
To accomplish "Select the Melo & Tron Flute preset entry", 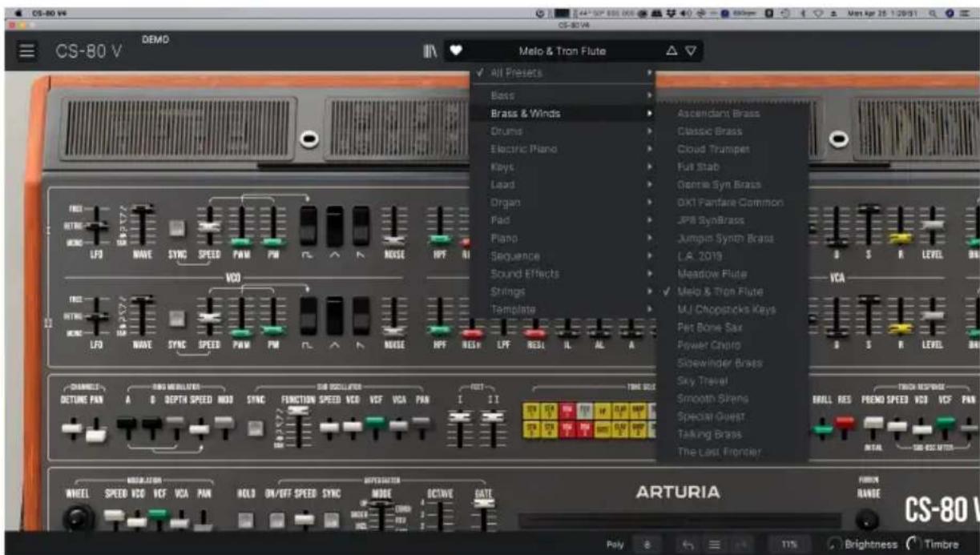I will point(732,292).
